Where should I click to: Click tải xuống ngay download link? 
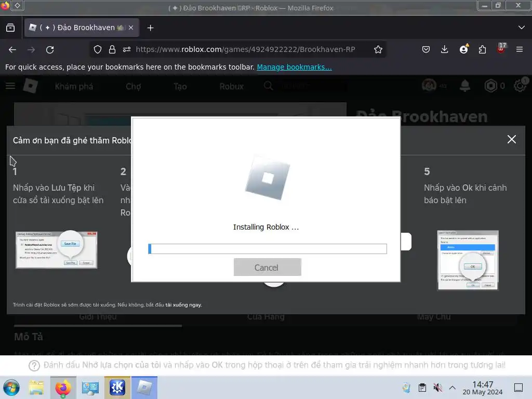click(x=183, y=304)
